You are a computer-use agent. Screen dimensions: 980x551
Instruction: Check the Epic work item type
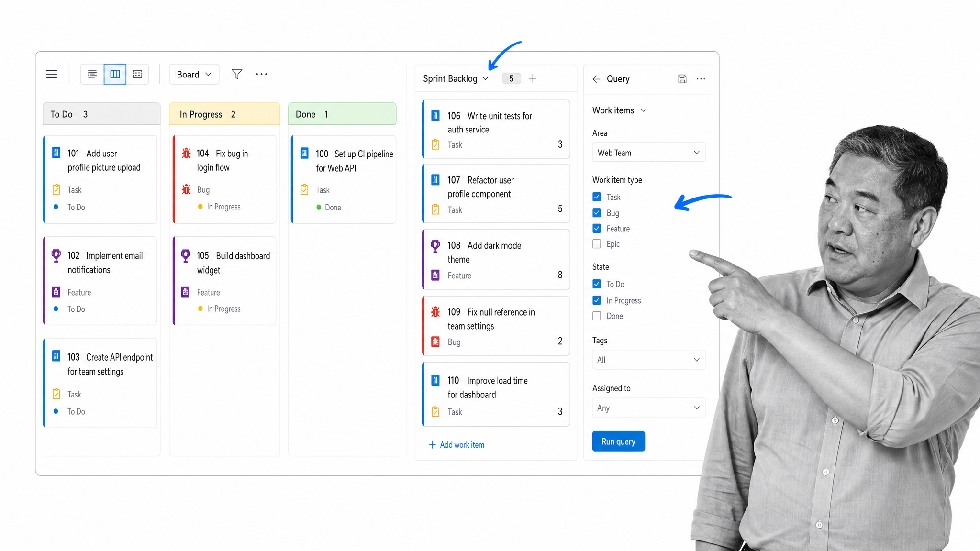[x=597, y=244]
